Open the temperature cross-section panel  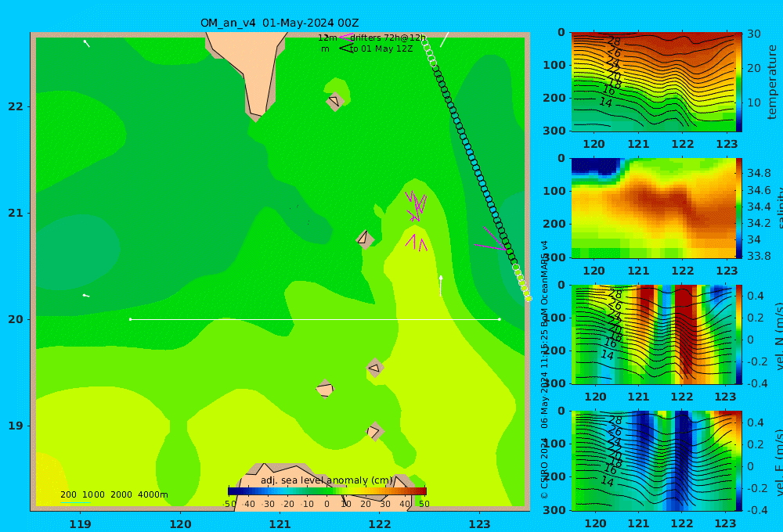tap(652, 82)
